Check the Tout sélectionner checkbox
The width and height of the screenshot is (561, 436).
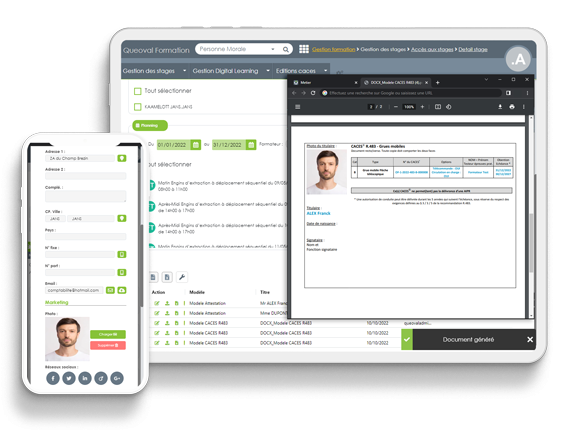coord(137,91)
